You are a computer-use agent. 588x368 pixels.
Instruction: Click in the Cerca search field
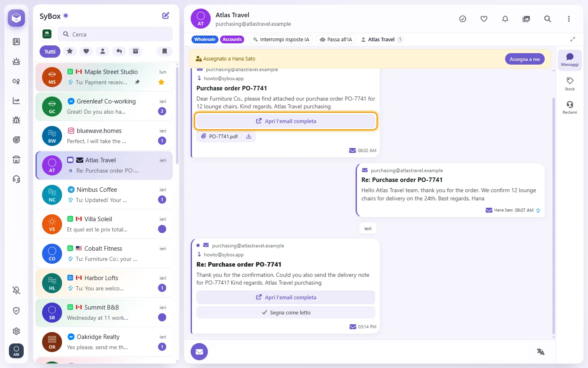pyautogui.click(x=115, y=34)
